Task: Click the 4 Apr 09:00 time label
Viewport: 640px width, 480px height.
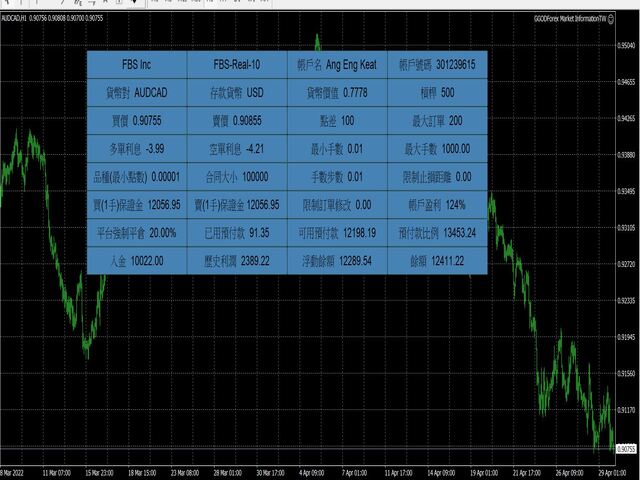Action: [x=311, y=473]
